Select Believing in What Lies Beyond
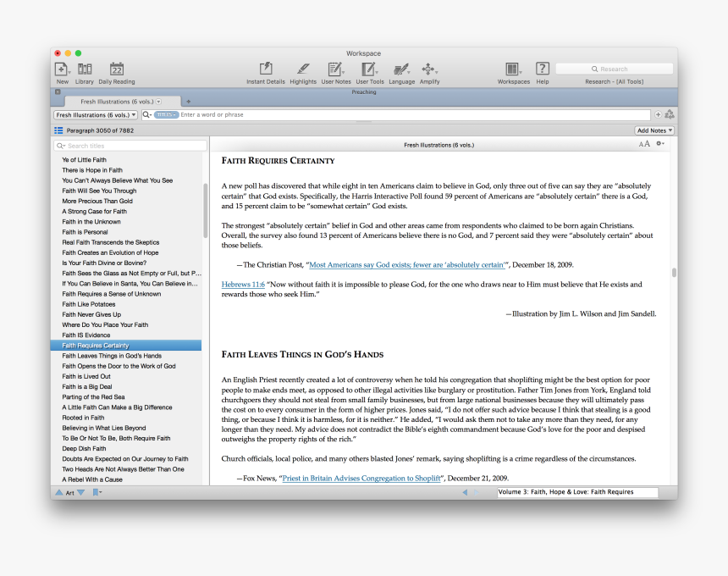728x576 pixels. pos(104,428)
